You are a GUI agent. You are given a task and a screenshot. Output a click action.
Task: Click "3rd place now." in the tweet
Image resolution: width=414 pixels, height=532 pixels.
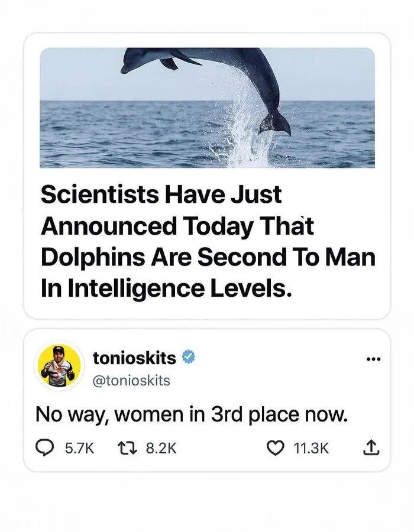pyautogui.click(x=278, y=413)
